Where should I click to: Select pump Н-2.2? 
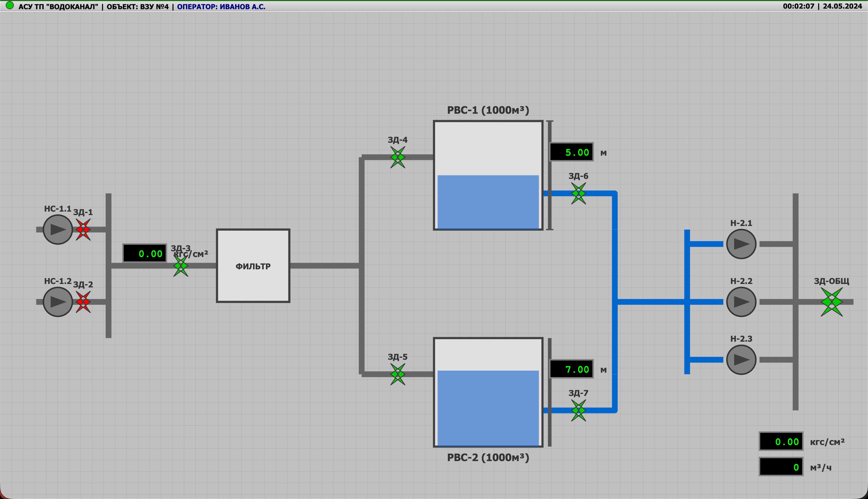[x=741, y=302]
